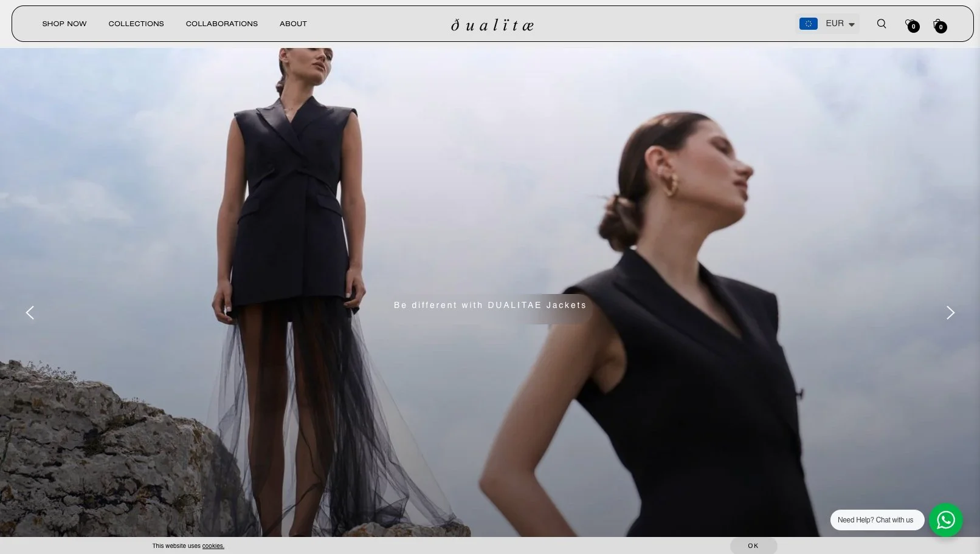
Task: Go to next hero slide arrow
Action: point(950,312)
